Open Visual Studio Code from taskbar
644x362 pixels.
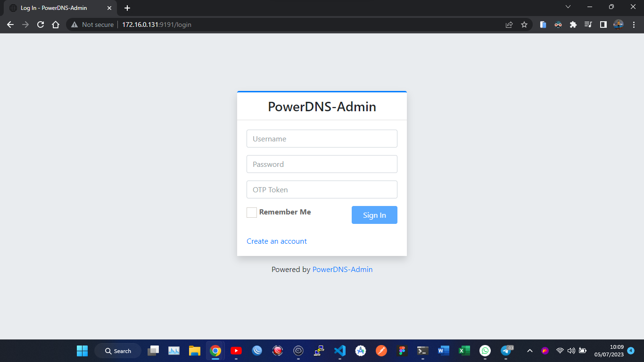[x=340, y=351]
